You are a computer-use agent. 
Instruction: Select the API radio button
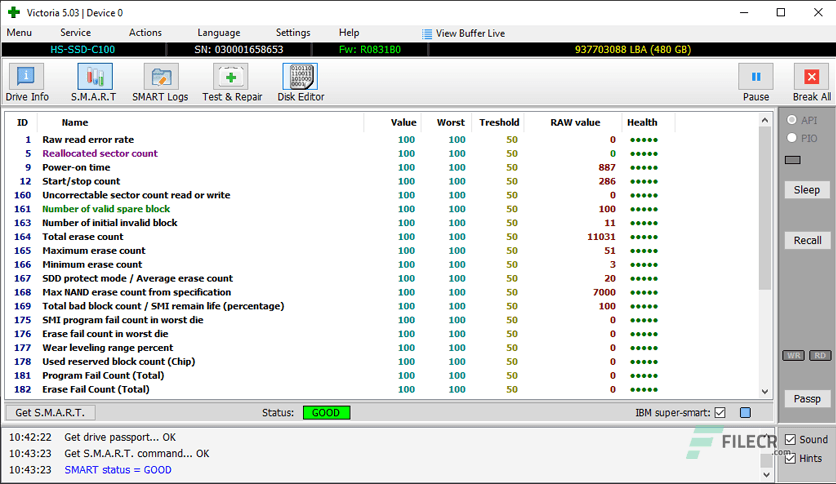tap(792, 120)
